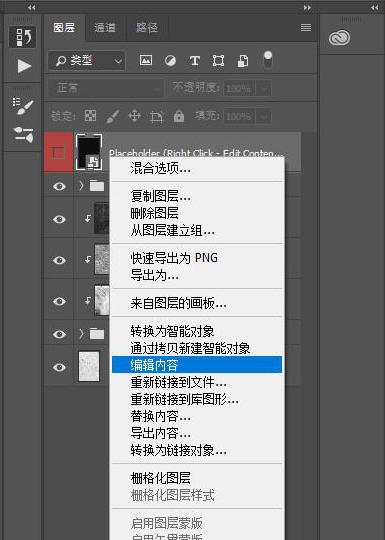Filter layers by smart object icon

pyautogui.click(x=243, y=61)
